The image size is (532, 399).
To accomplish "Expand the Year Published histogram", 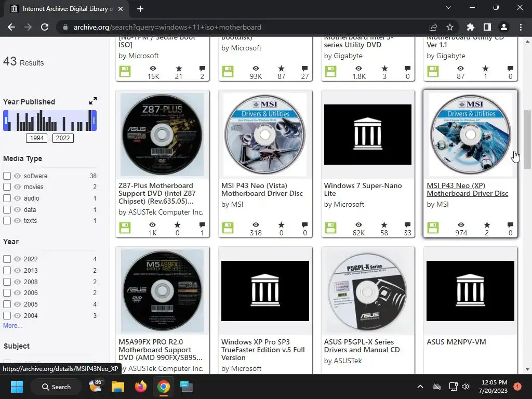I will click(x=92, y=101).
